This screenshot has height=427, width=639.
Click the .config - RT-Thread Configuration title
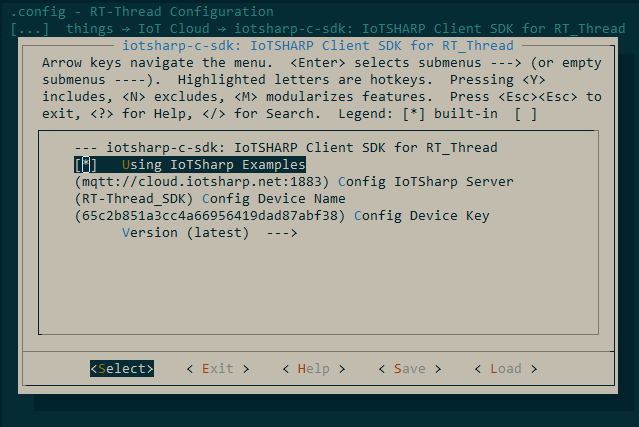pos(142,12)
